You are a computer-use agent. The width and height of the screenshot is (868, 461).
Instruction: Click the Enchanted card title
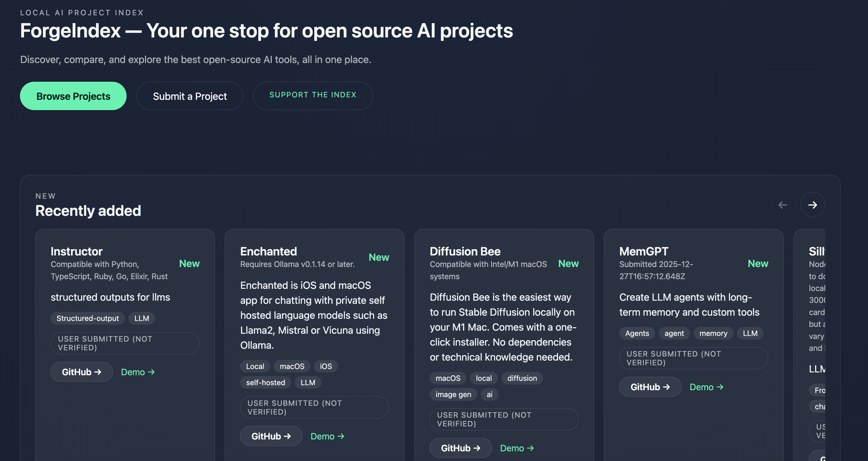(x=268, y=251)
